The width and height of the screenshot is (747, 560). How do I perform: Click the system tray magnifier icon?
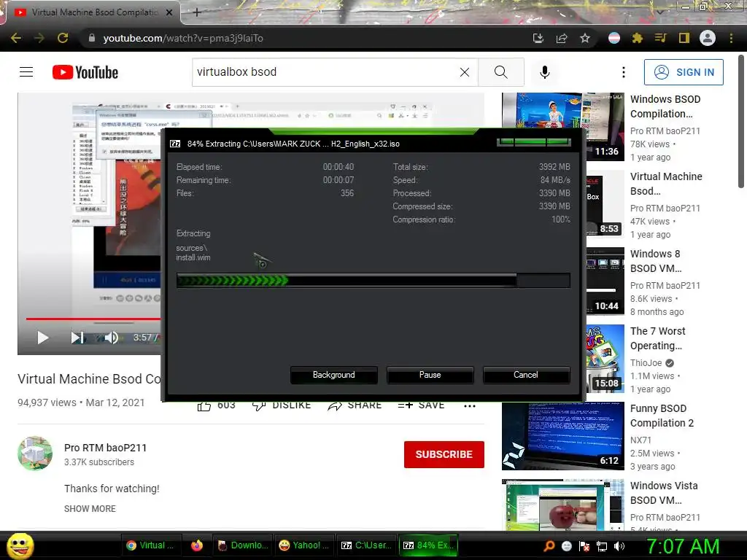click(x=549, y=546)
